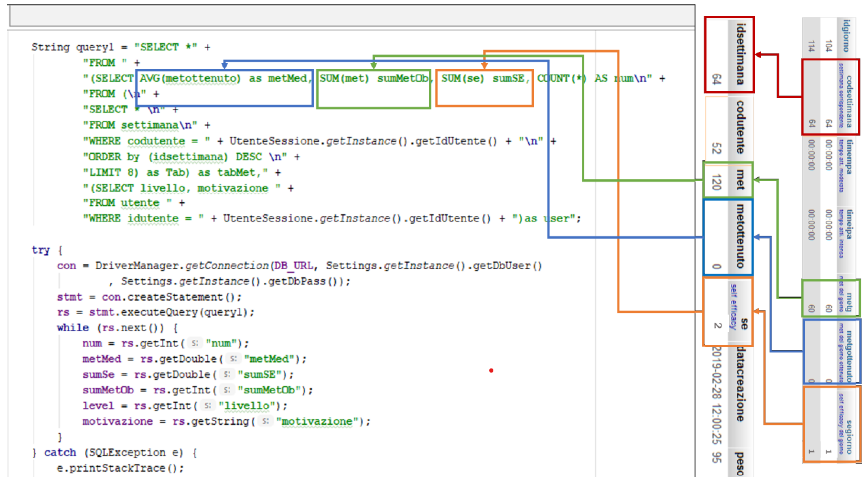
Task: Click the red dot in the editor
Action: point(491,370)
